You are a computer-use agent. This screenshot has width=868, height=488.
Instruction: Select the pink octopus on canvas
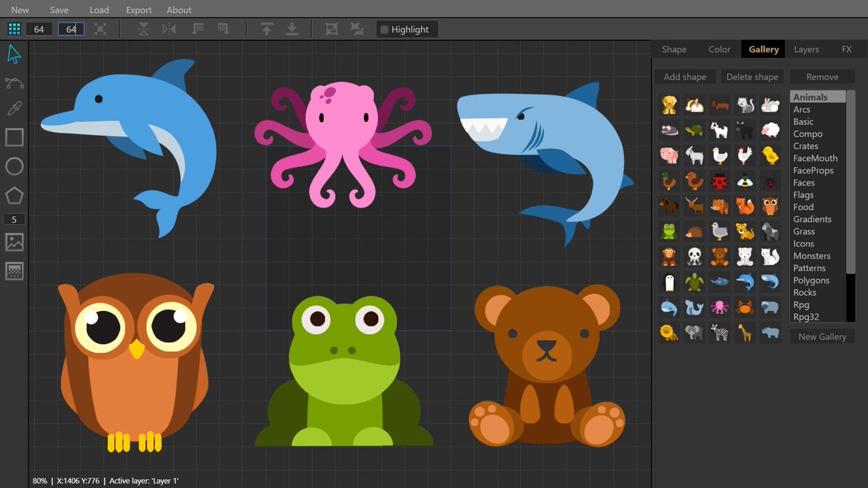pyautogui.click(x=342, y=145)
